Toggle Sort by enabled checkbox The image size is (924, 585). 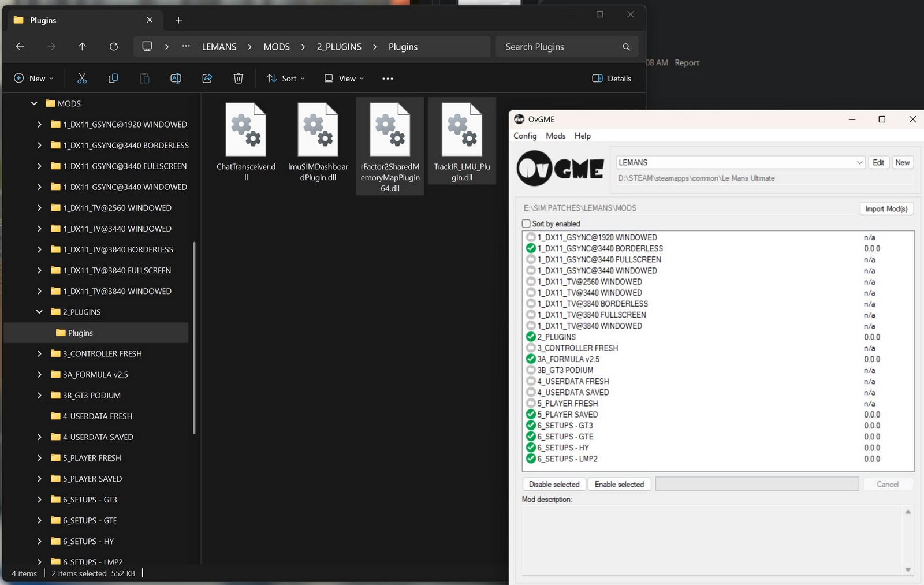526,223
